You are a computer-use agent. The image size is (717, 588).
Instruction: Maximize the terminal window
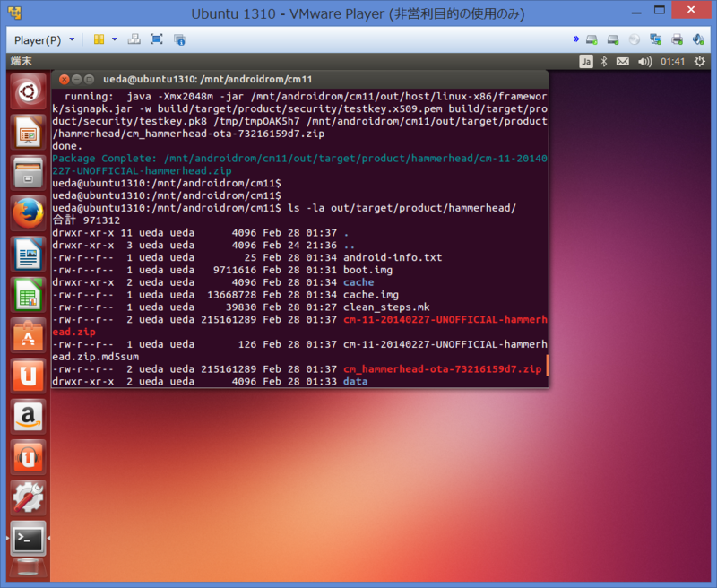89,80
